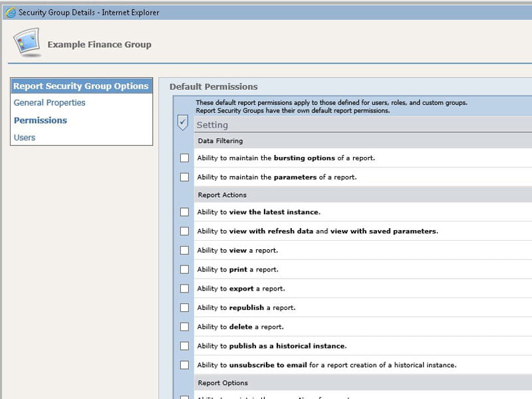Click the default report permissions description text
The height and width of the screenshot is (399, 532).
click(x=331, y=106)
